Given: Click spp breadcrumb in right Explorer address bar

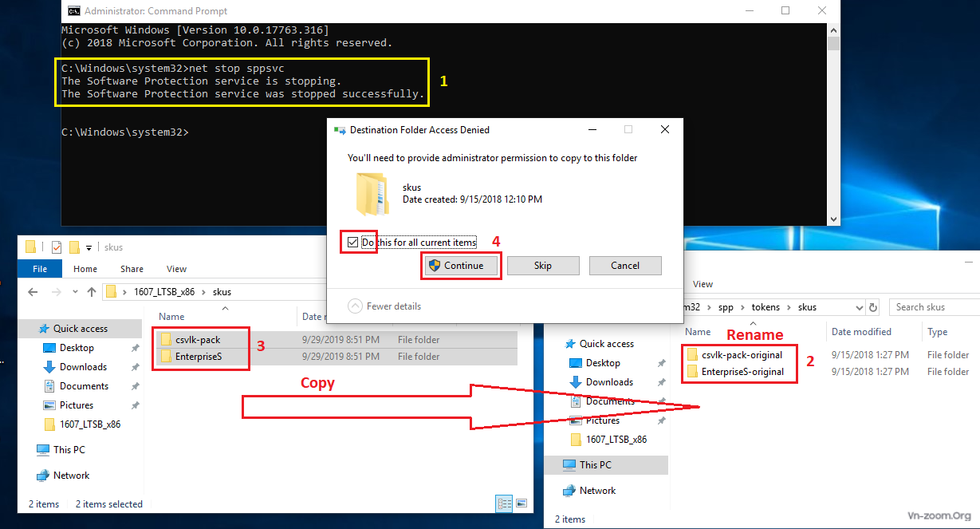Looking at the screenshot, I should pyautogui.click(x=724, y=306).
